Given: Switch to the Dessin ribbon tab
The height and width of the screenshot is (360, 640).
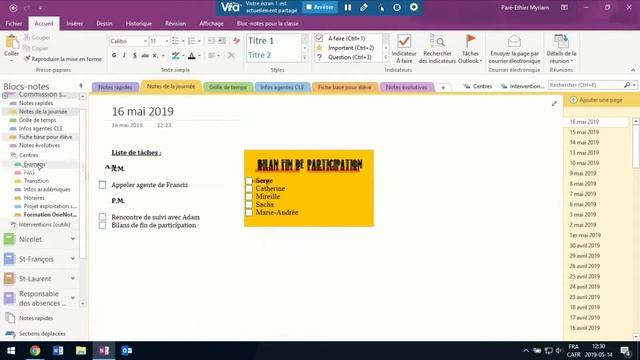Looking at the screenshot, I should pos(104,24).
